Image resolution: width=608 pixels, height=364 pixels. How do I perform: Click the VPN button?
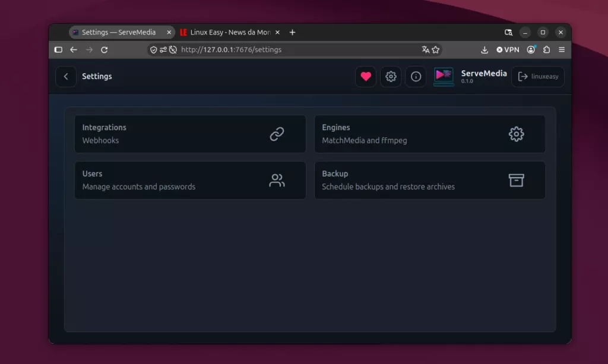508,50
